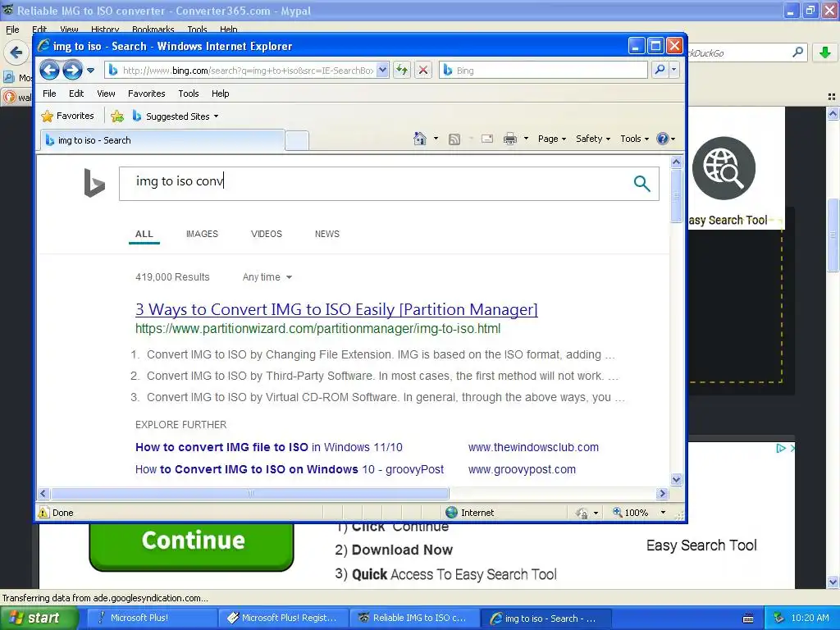This screenshot has width=840, height=630.
Task: Select the ALL results tab
Action: click(144, 234)
